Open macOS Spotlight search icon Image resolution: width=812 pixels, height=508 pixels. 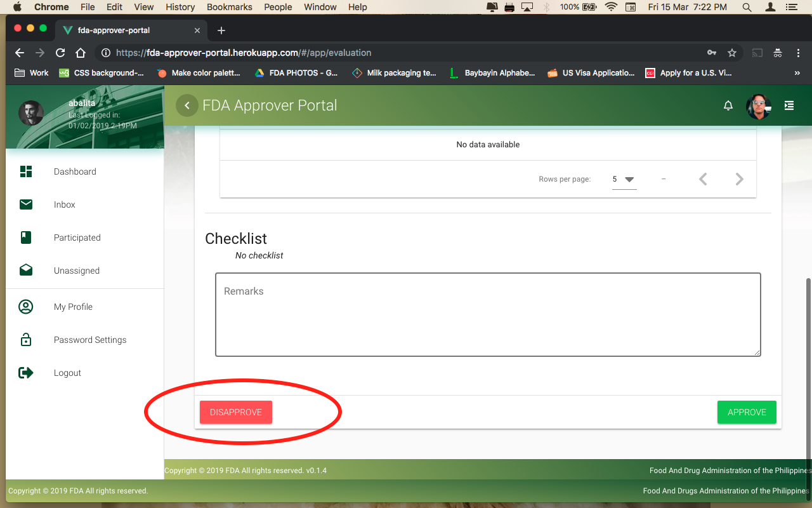pos(747,7)
